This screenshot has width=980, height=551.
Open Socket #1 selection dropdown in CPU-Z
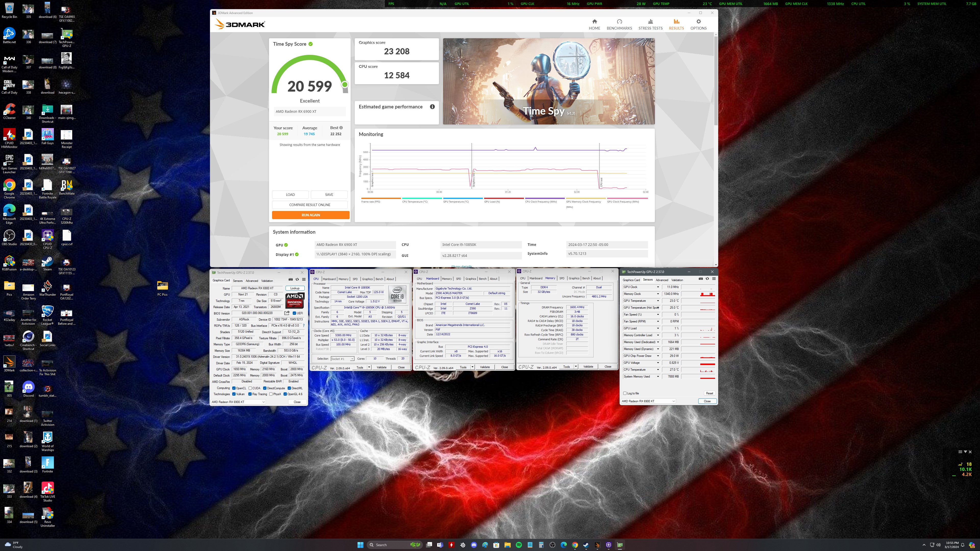342,359
